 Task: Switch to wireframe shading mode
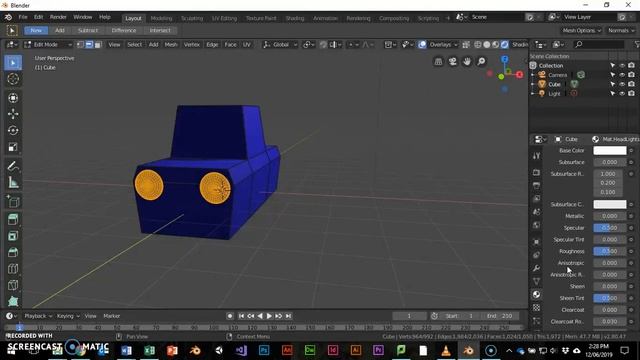click(x=478, y=44)
